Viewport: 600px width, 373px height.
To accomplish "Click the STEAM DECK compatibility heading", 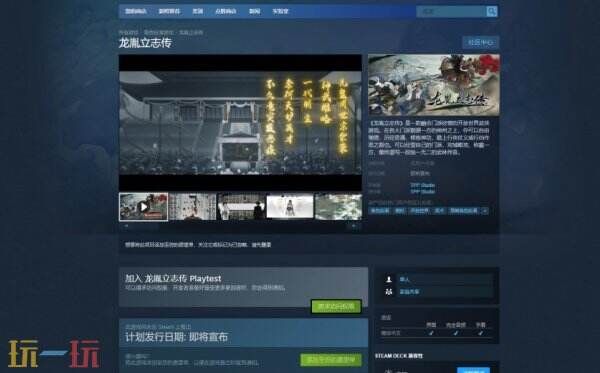I will coord(399,356).
